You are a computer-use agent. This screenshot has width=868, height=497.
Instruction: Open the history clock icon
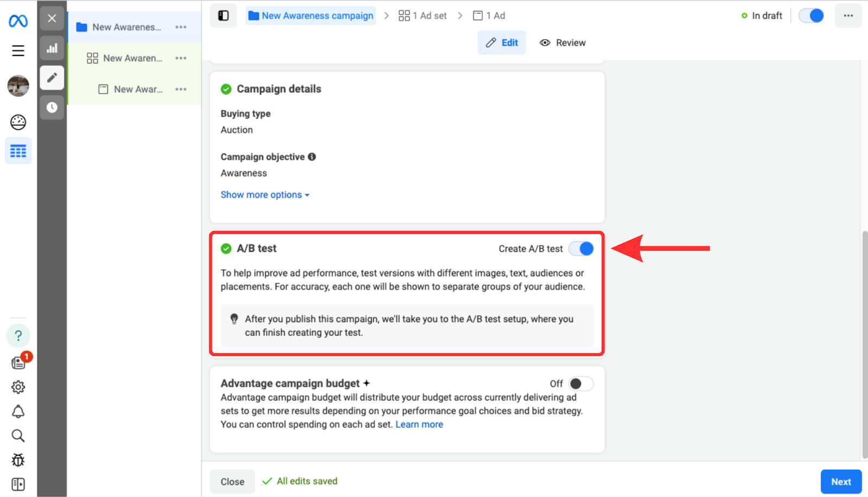pyautogui.click(x=52, y=107)
